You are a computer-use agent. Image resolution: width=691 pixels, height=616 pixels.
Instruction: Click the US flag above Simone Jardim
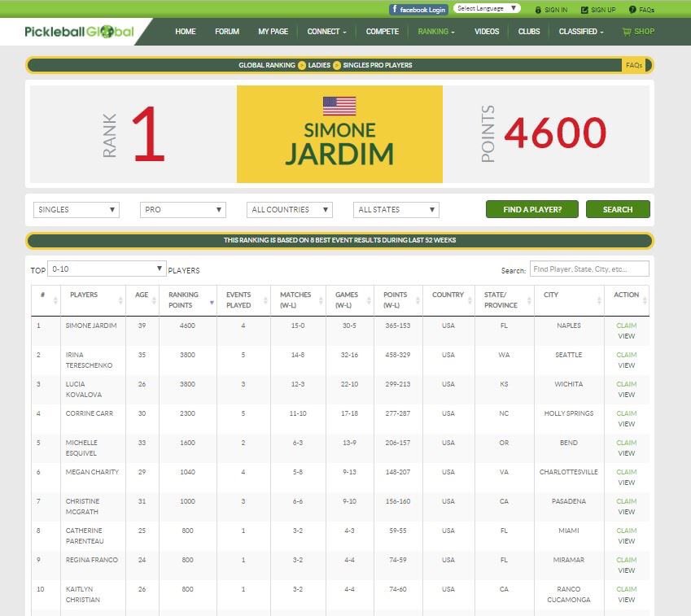[x=339, y=106]
